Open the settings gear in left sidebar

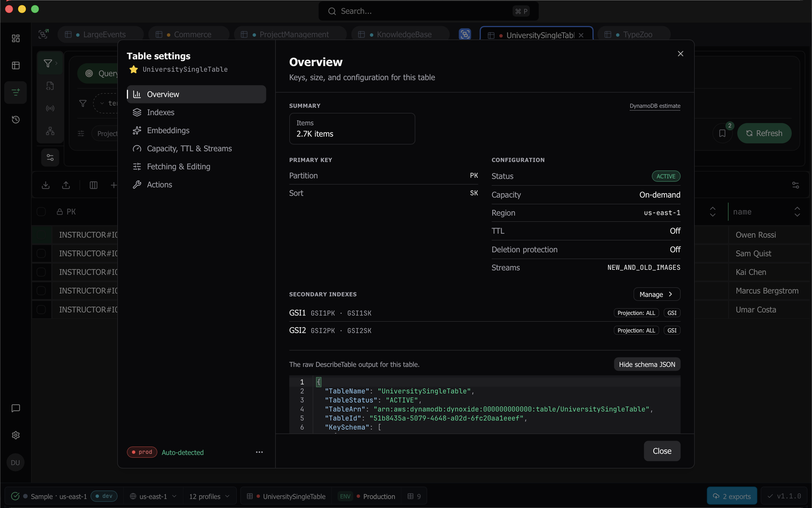pyautogui.click(x=16, y=435)
